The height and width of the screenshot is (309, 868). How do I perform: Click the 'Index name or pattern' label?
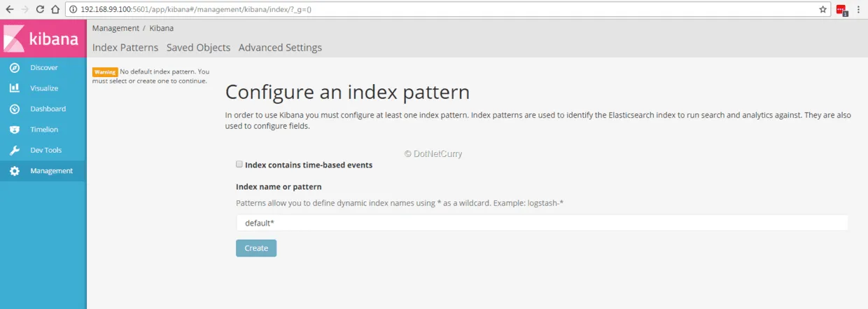click(279, 187)
